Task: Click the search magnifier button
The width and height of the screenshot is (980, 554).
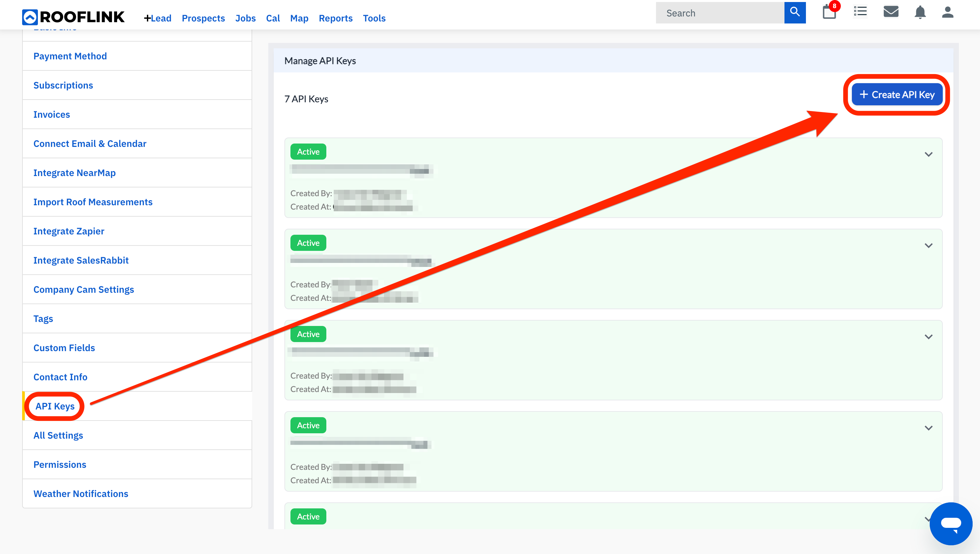Action: tap(795, 12)
